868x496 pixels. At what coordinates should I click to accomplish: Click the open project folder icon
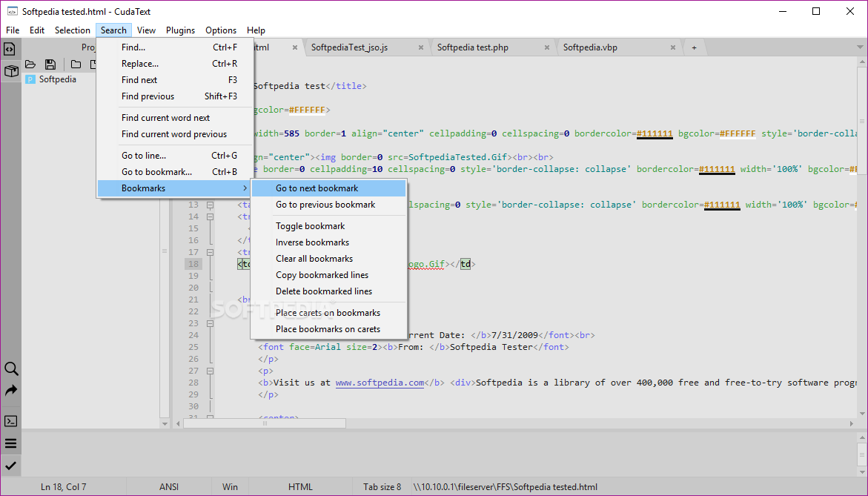point(30,65)
